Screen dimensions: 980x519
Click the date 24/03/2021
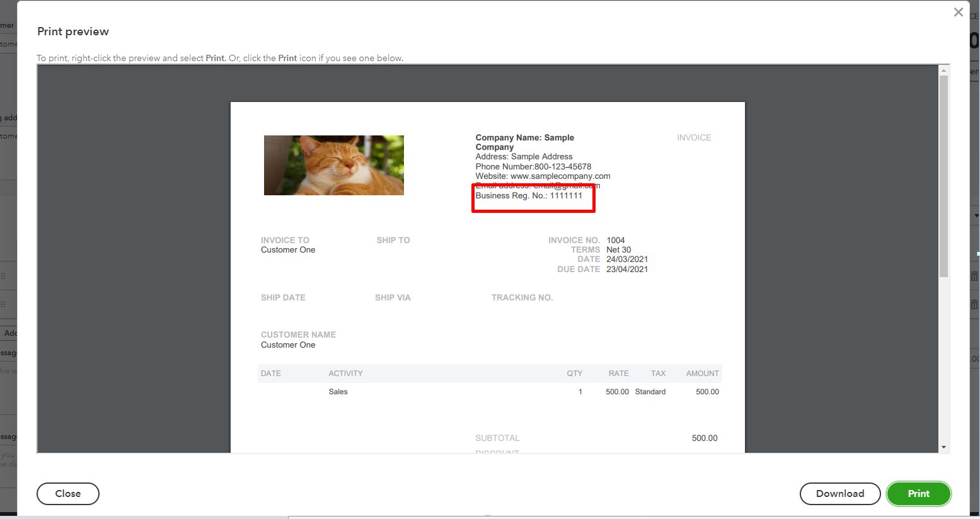[x=627, y=259]
